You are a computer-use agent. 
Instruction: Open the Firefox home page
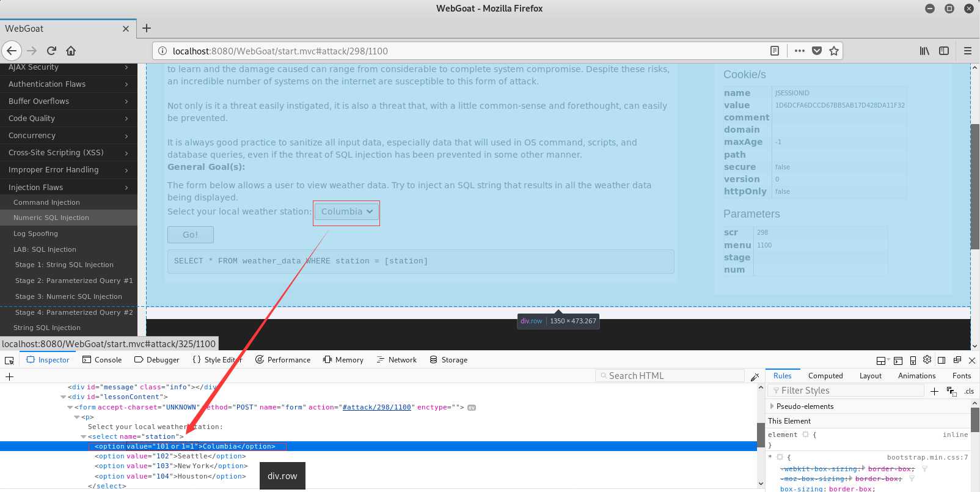[x=71, y=51]
